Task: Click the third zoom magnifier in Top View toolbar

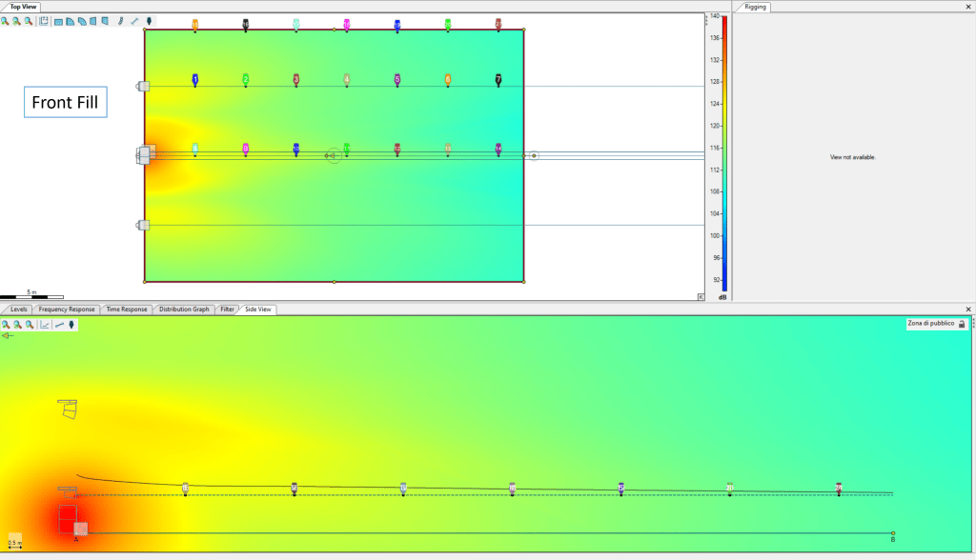Action: coord(29,20)
